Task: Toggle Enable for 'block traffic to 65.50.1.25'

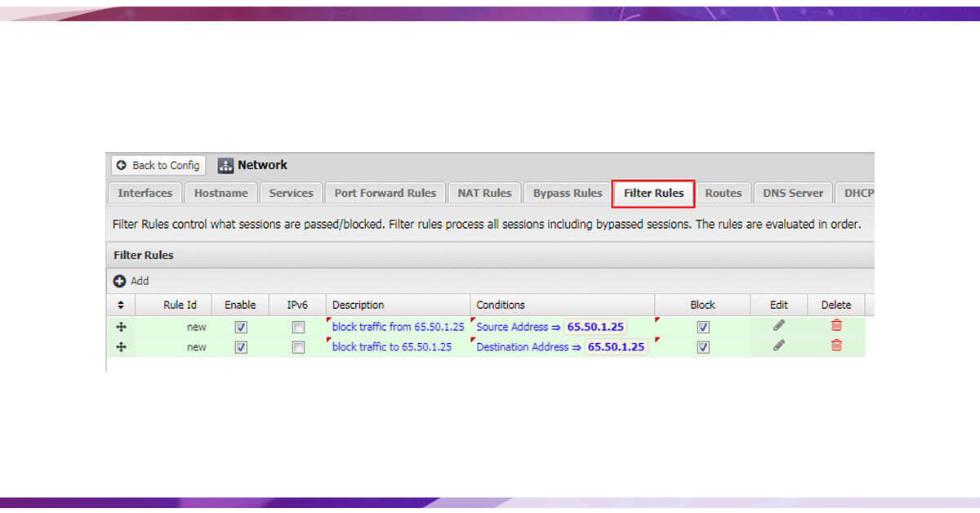Action: pyautogui.click(x=240, y=347)
